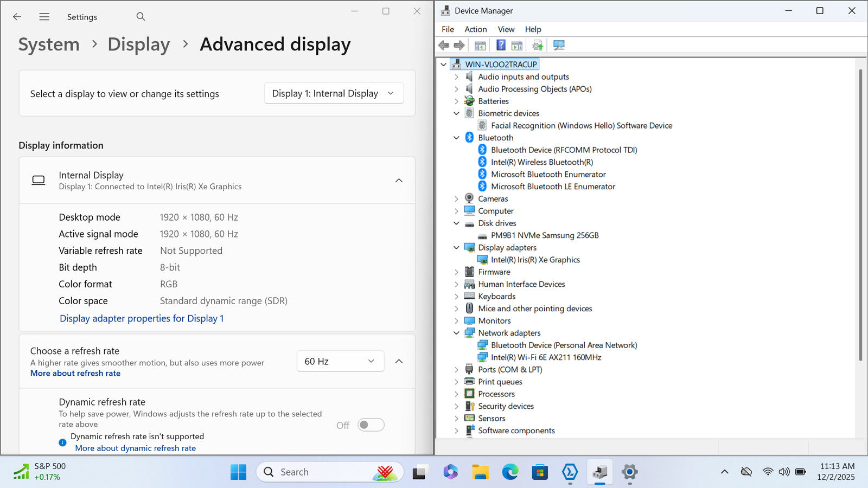Open Microsoft Edge from taskbar

coord(510,472)
